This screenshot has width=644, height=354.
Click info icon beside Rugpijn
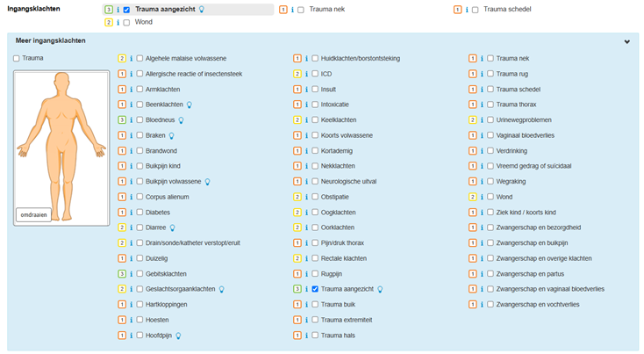tap(306, 274)
